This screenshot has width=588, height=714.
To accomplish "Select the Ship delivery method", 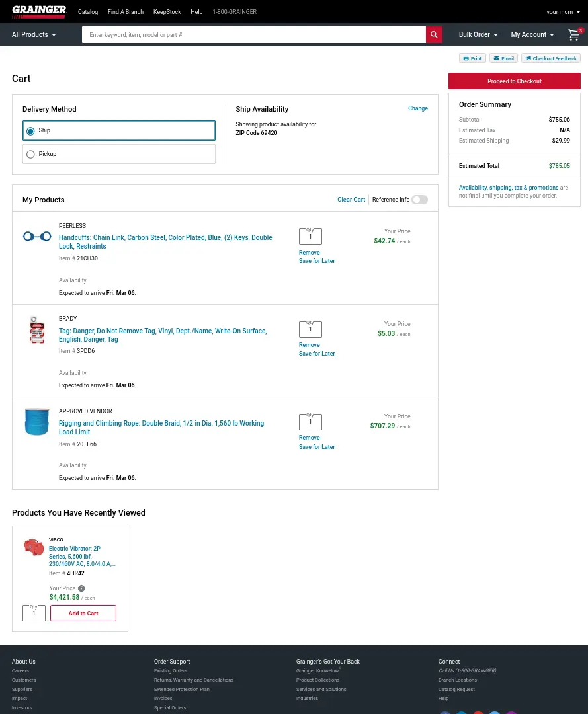I will (x=30, y=131).
